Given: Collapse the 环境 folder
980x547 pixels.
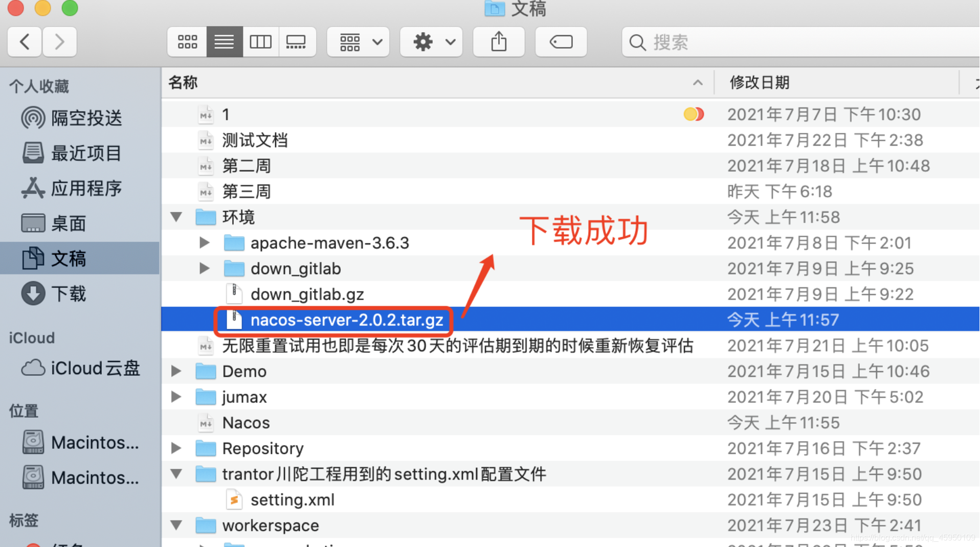Looking at the screenshot, I should click(176, 217).
